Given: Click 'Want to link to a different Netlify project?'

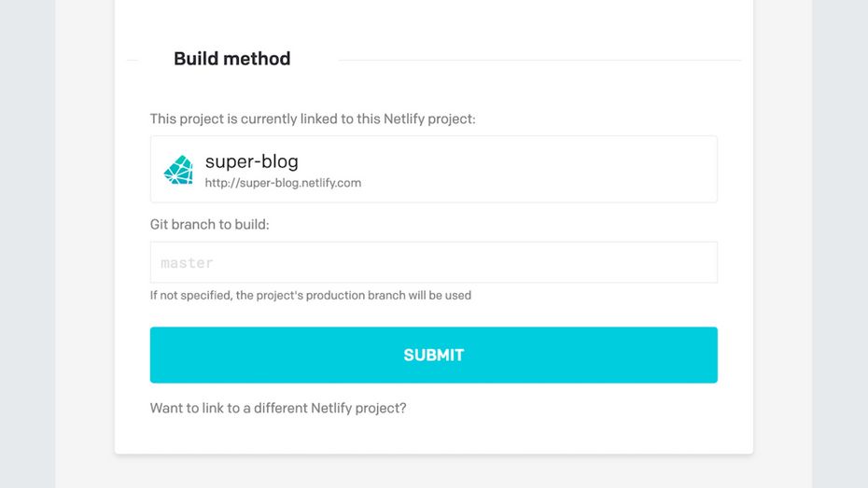Looking at the screenshot, I should click(278, 408).
